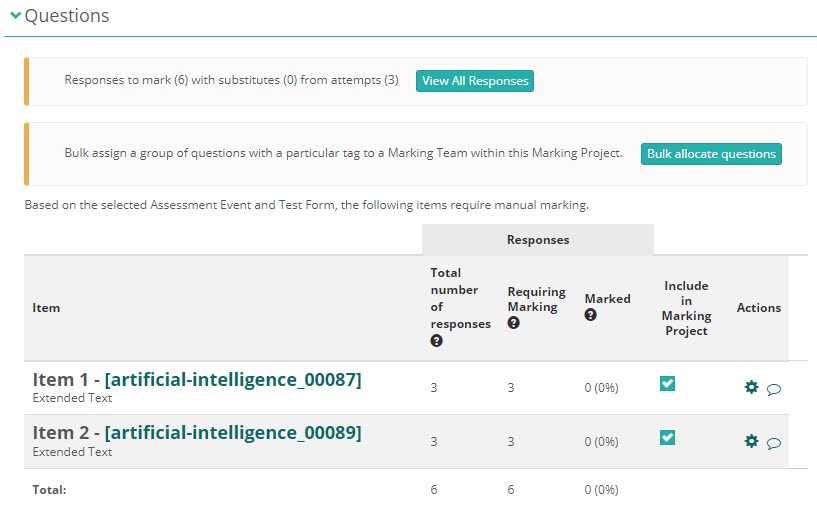Click the Actions column header
Screen dimensions: 817x505
pos(758,308)
